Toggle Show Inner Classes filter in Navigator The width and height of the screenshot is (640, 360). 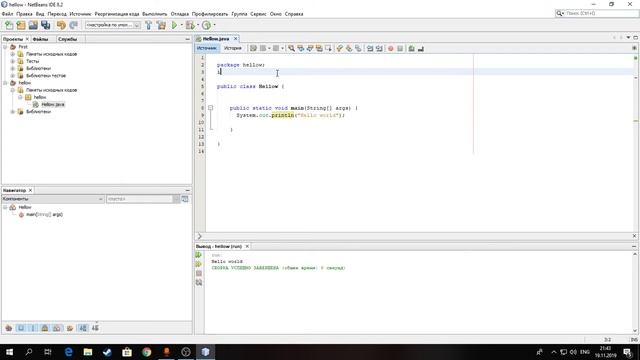[x=57, y=328]
